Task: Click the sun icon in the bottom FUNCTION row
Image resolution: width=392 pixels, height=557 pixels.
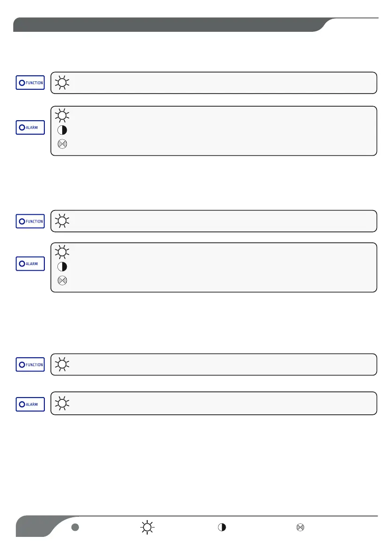Action: click(x=62, y=364)
